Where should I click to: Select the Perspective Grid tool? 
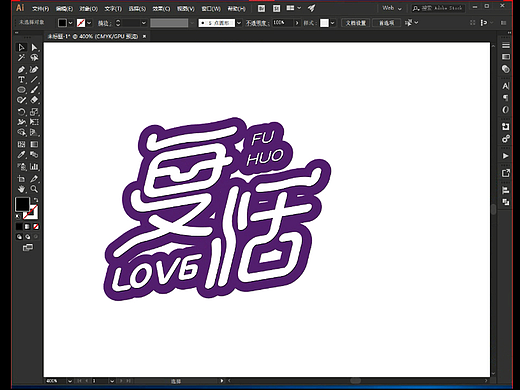coord(34,132)
